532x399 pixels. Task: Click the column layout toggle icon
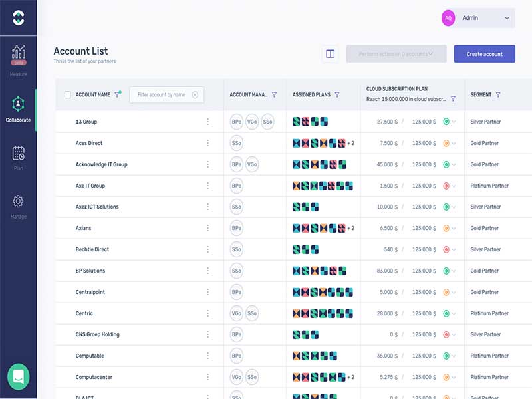coord(330,54)
